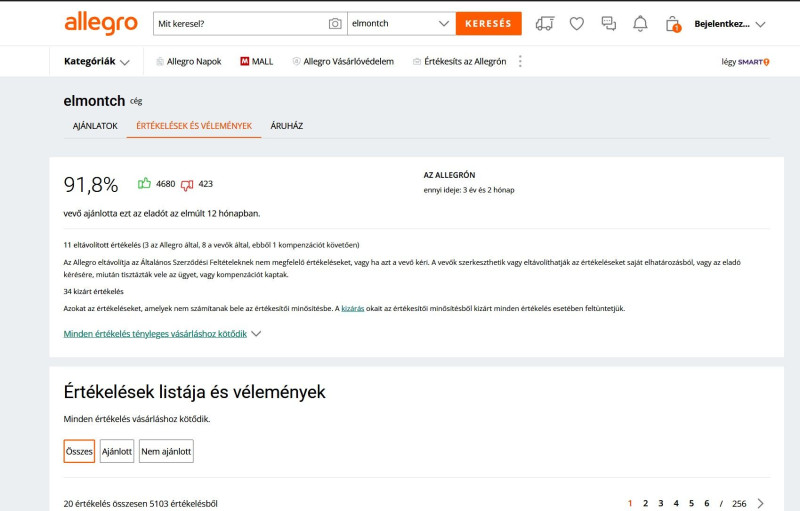Go to ratings page 4
This screenshot has height=511, width=800.
[x=676, y=503]
